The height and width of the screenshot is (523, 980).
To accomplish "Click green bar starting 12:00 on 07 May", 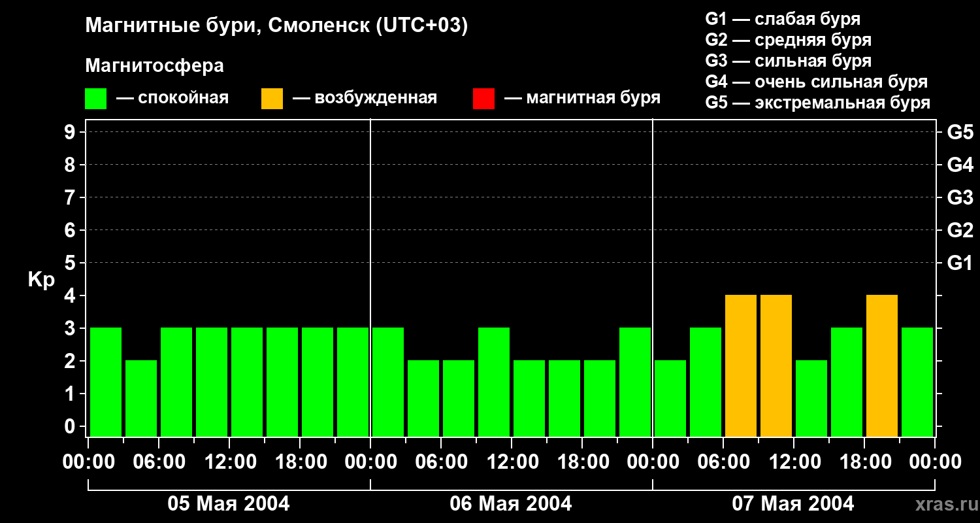I will [811, 399].
